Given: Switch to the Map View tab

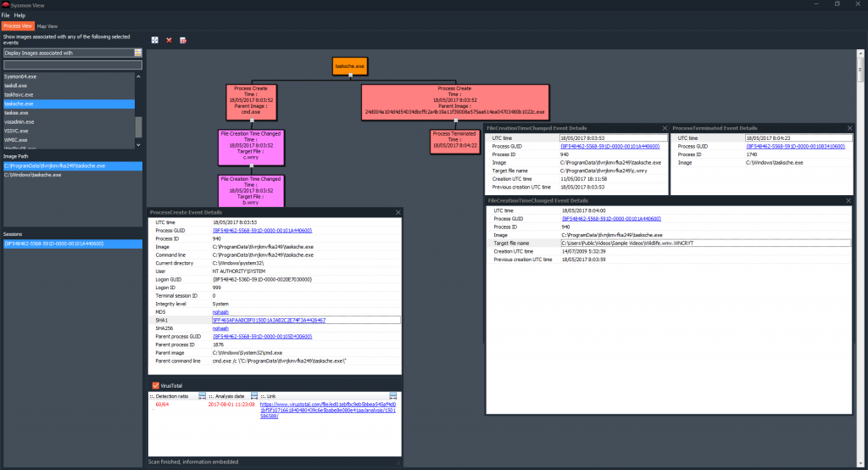Looking at the screenshot, I should (x=47, y=26).
